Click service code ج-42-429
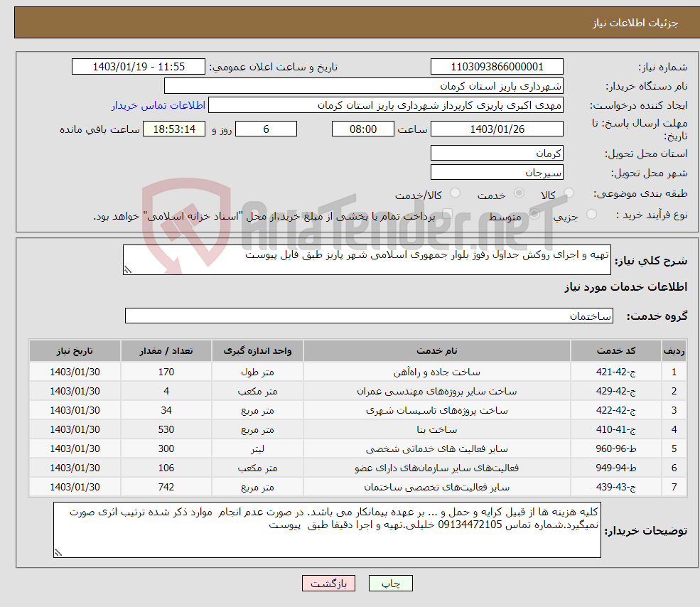The image size is (700, 607). click(x=615, y=391)
